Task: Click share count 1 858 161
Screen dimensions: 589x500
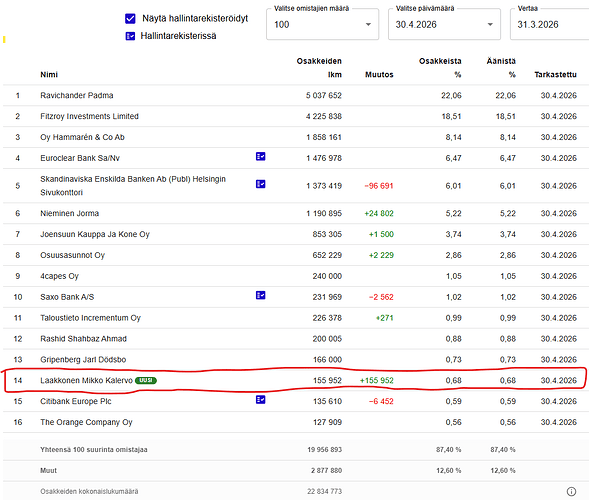Action: tap(324, 137)
